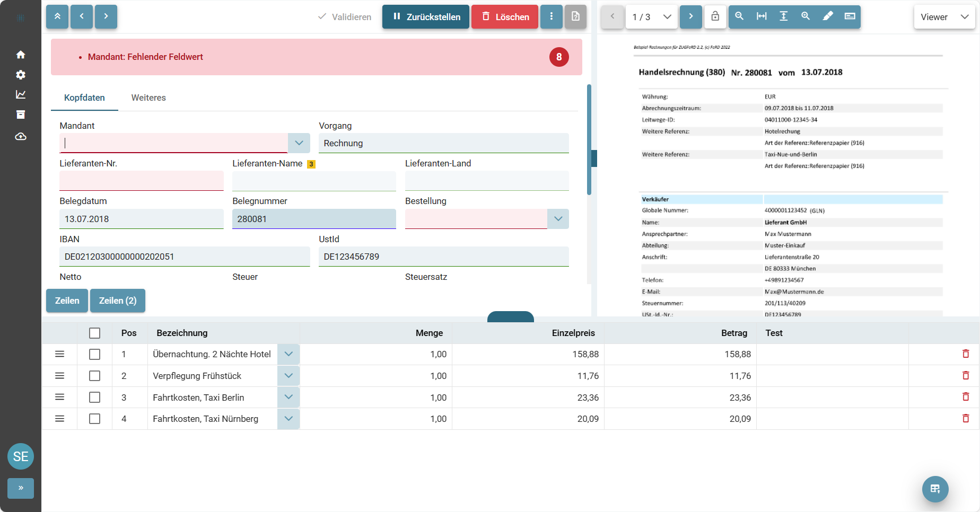Grab the drag handle of row 1
The image size is (980, 512).
point(60,354)
